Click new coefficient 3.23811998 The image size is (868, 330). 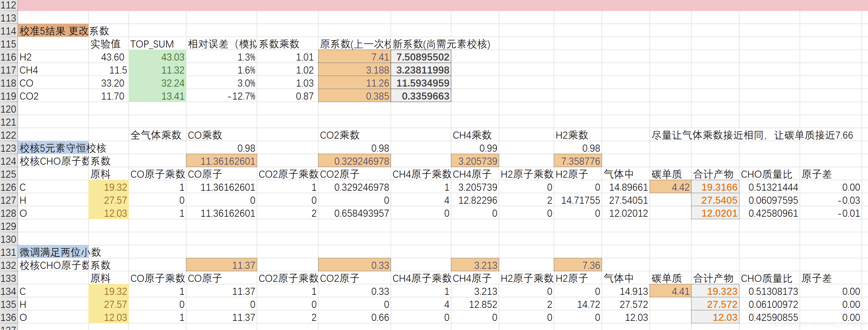(x=421, y=70)
